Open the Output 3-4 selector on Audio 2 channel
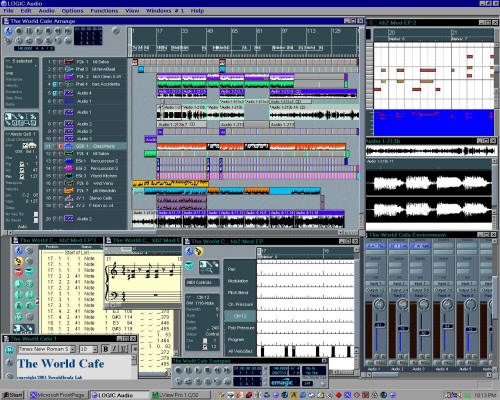The width and height of the screenshot is (500, 400). (x=399, y=290)
